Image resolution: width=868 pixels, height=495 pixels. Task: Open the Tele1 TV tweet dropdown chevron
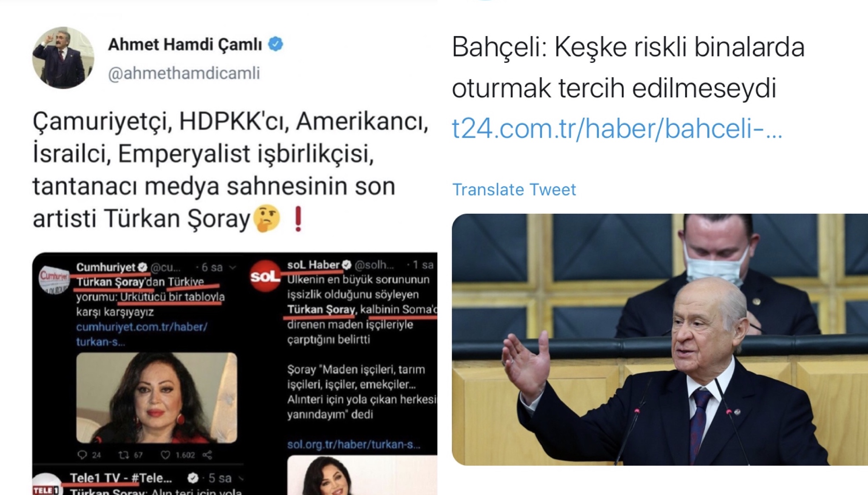click(x=241, y=478)
